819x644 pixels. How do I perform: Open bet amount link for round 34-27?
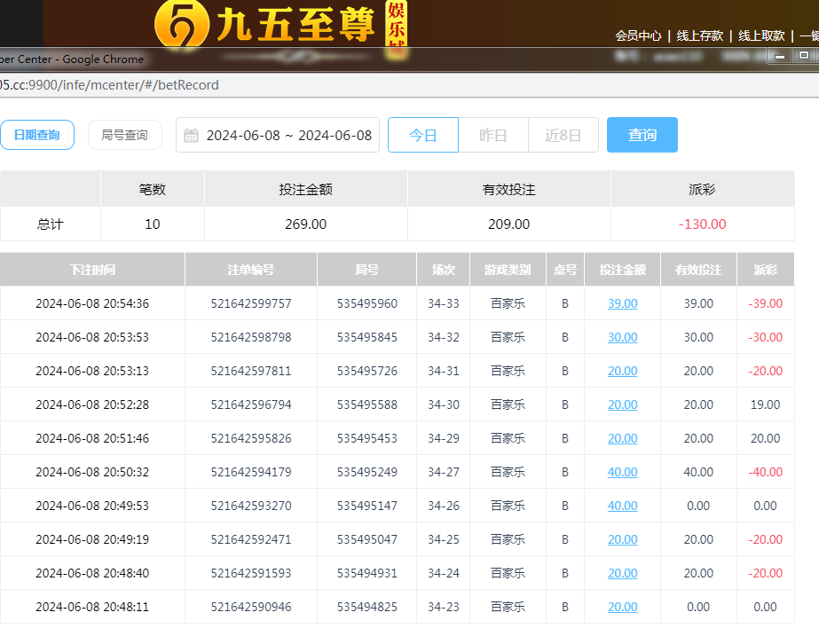coord(622,472)
